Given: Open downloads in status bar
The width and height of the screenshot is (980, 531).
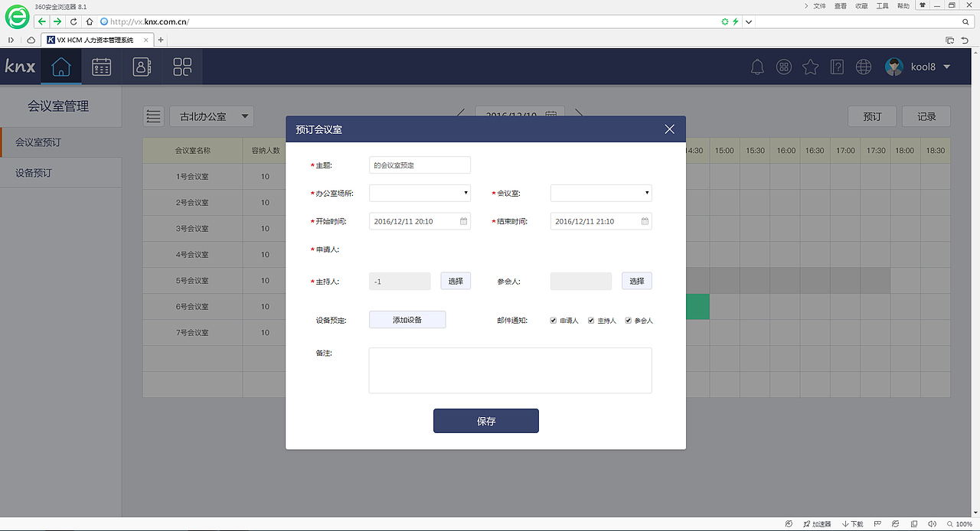Looking at the screenshot, I should (852, 524).
